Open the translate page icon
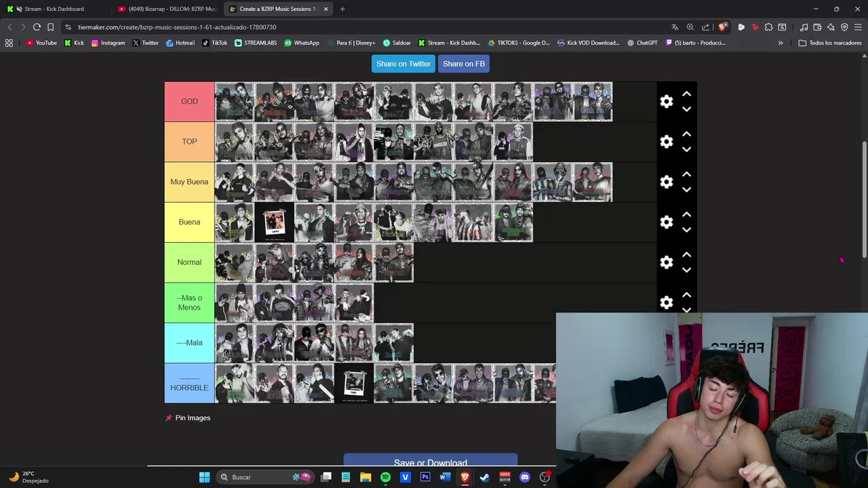The height and width of the screenshot is (488, 868). tap(675, 27)
